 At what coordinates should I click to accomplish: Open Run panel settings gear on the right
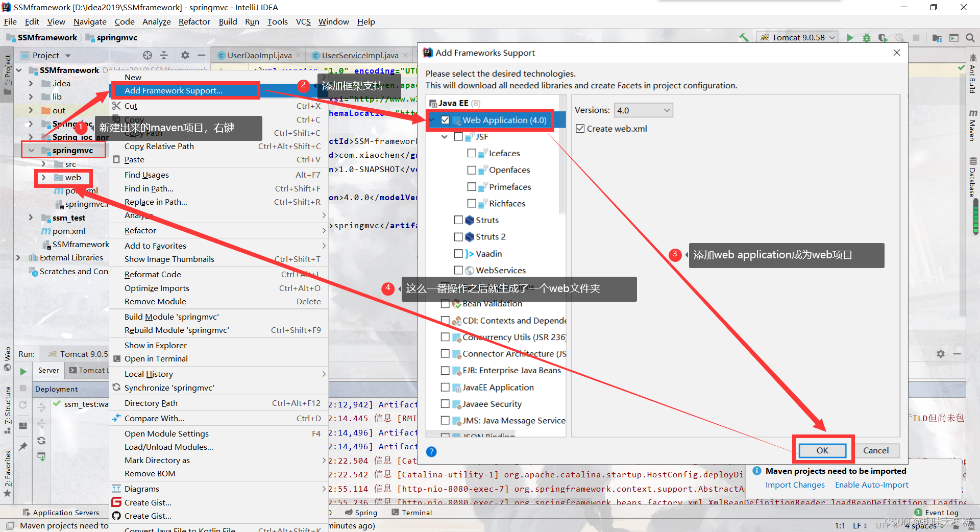[941, 353]
